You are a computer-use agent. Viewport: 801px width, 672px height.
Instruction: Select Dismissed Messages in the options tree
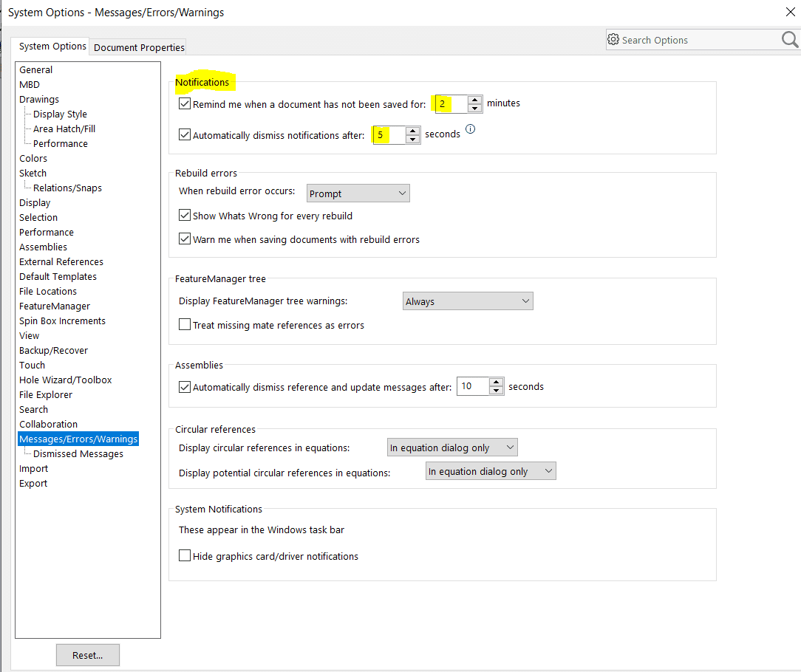tap(78, 454)
